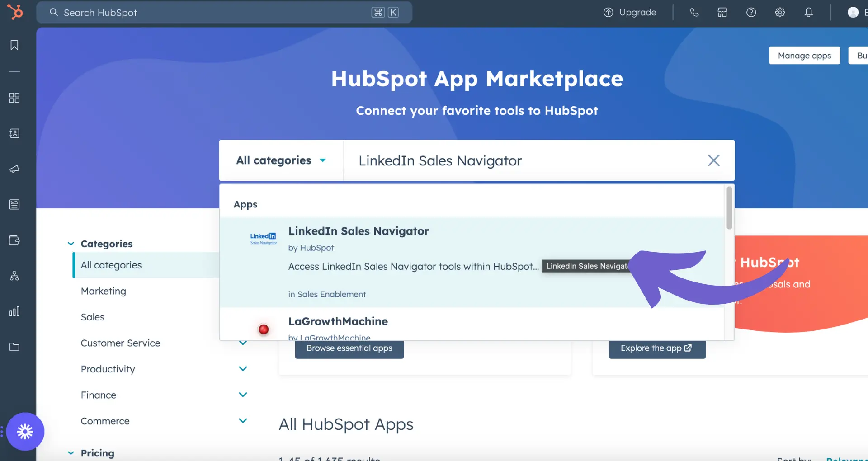
Task: Select LinkedIn Sales Navigator search result
Action: click(x=472, y=262)
